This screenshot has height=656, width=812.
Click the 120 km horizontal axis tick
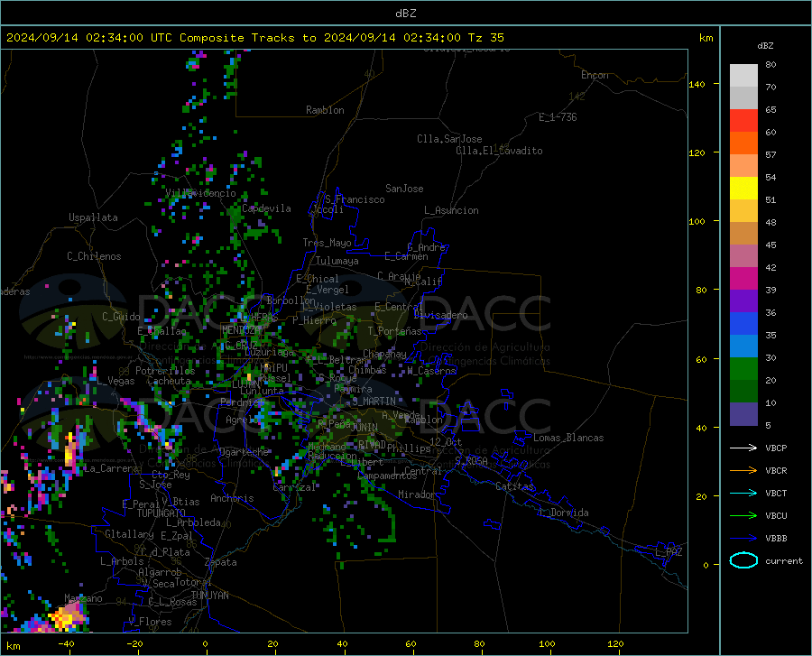pos(615,643)
